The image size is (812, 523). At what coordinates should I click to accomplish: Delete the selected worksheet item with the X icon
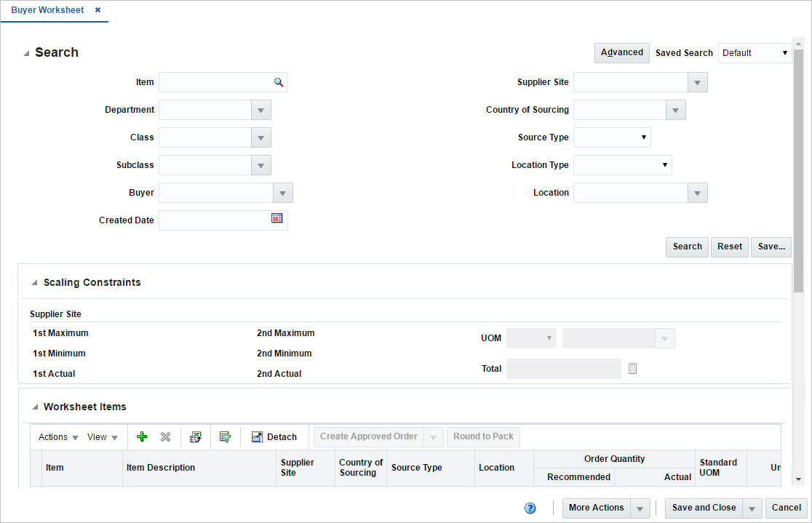[165, 436]
